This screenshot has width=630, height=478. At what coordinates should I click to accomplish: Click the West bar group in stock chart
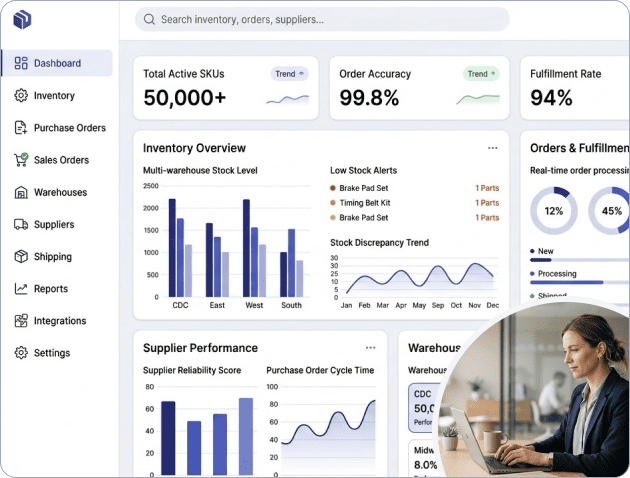(x=254, y=248)
